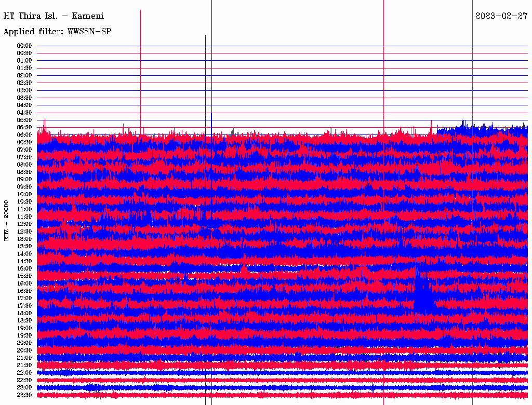Select the "03:00" time label
This screenshot has width=532, height=405.
[24, 90]
